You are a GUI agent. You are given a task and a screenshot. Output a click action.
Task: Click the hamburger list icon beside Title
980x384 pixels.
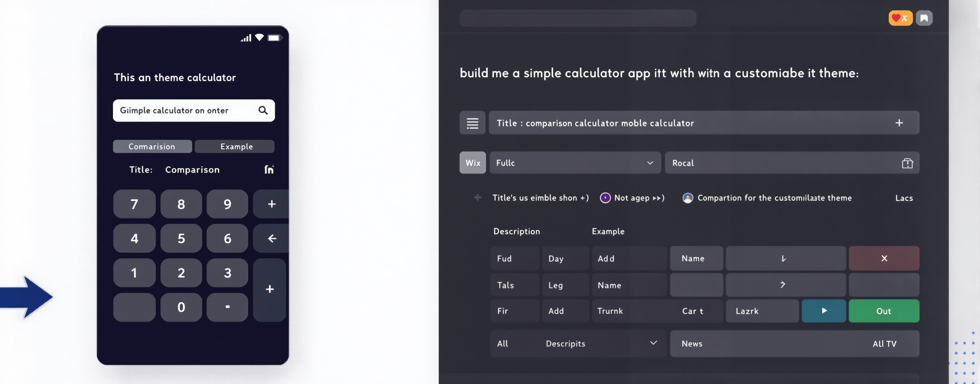[x=472, y=122]
